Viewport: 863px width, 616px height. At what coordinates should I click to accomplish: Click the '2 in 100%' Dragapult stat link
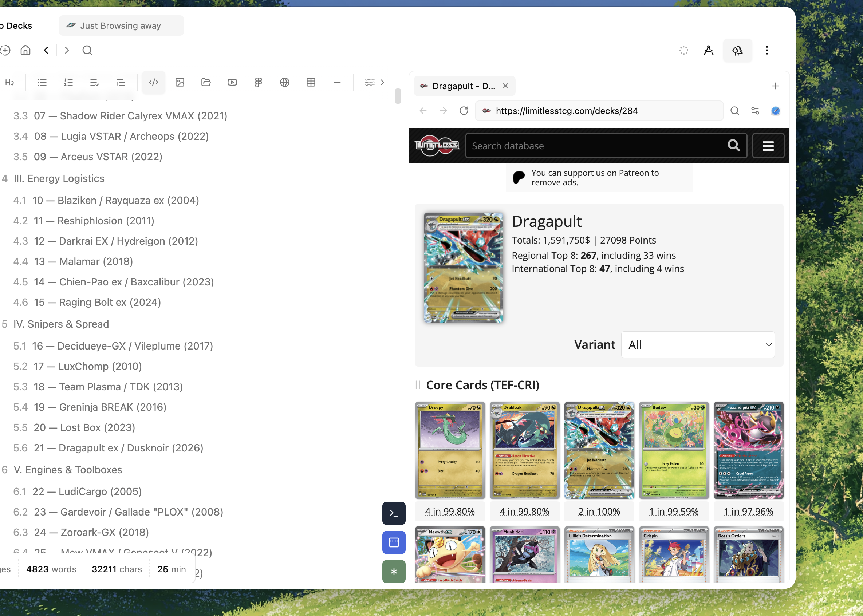599,512
